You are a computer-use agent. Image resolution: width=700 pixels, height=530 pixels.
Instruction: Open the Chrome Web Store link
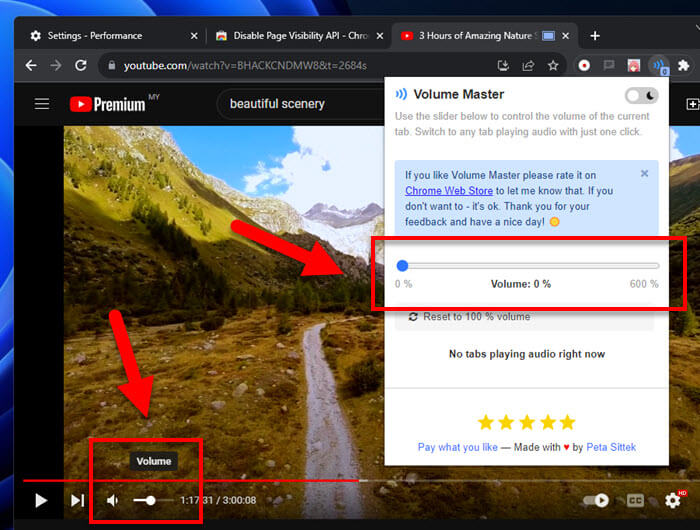449,191
